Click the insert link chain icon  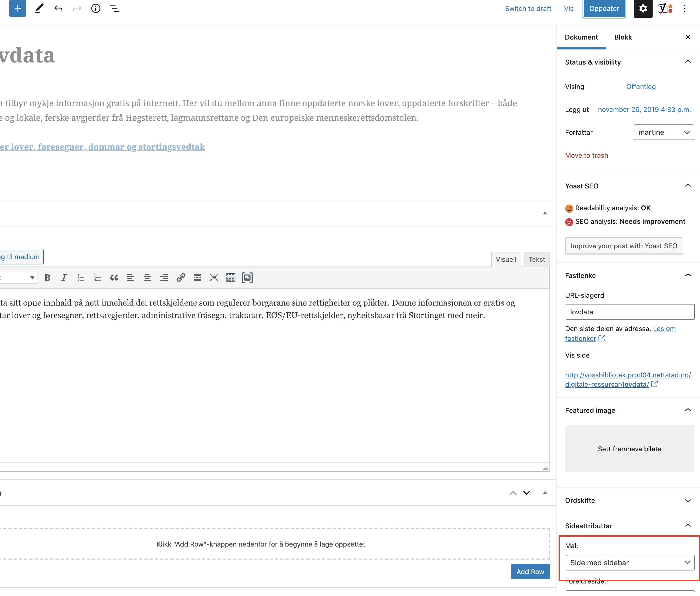181,278
